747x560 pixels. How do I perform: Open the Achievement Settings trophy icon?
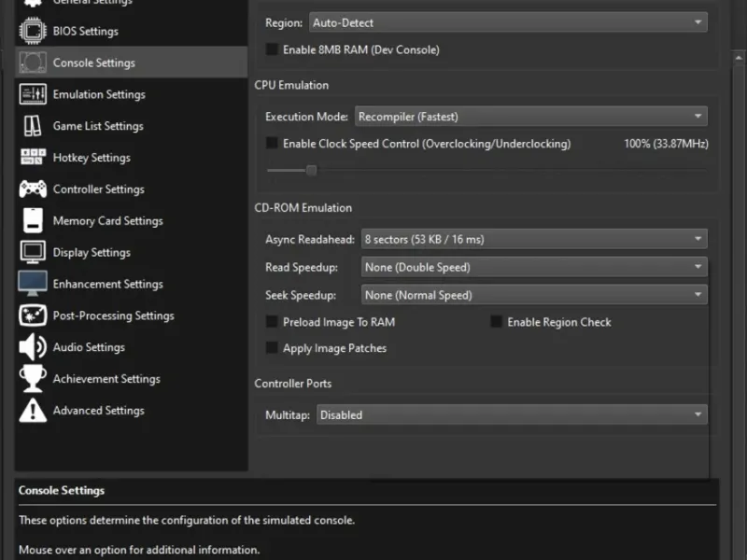coord(33,379)
